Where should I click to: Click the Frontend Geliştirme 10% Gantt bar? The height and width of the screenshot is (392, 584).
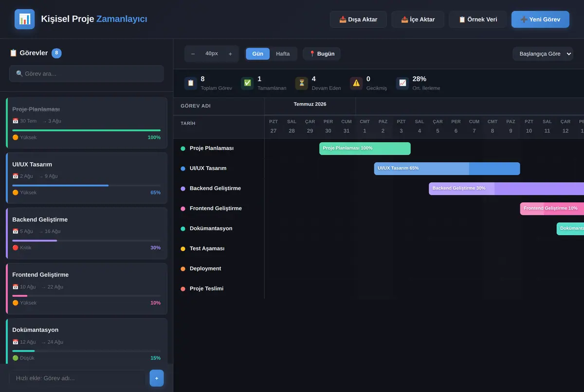click(x=552, y=208)
